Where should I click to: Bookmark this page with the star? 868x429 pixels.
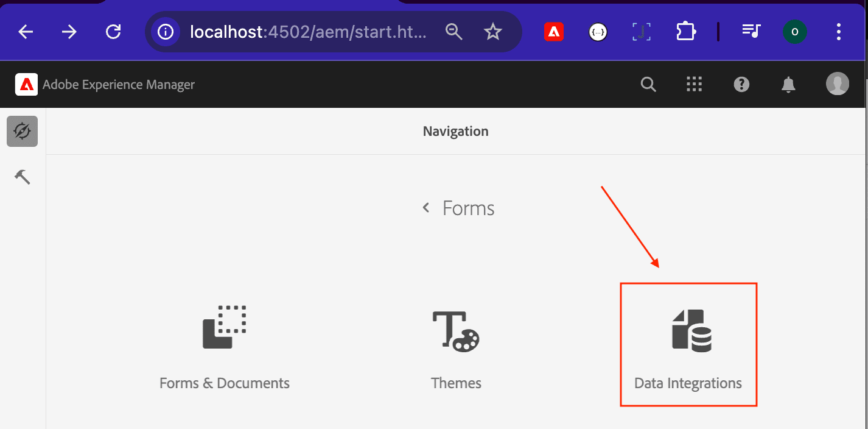tap(493, 32)
